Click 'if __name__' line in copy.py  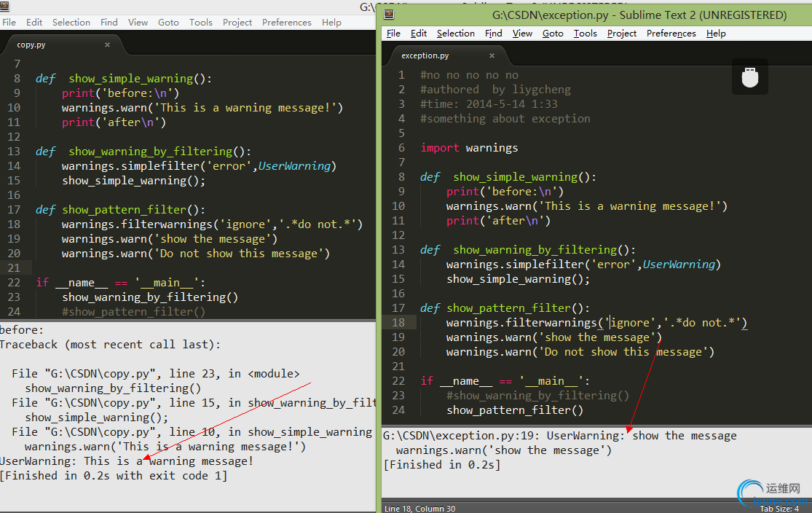[121, 283]
